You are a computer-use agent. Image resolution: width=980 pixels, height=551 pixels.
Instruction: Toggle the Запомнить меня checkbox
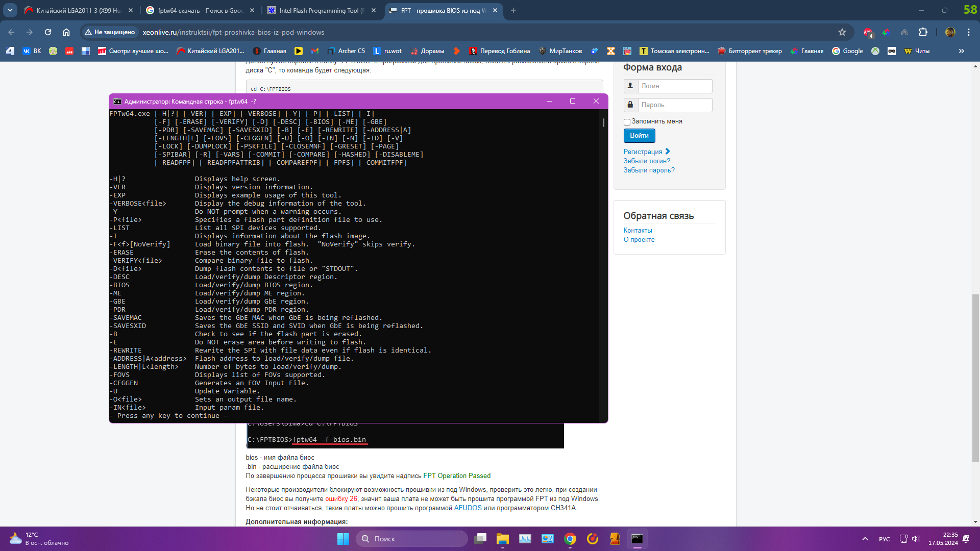[x=627, y=122]
